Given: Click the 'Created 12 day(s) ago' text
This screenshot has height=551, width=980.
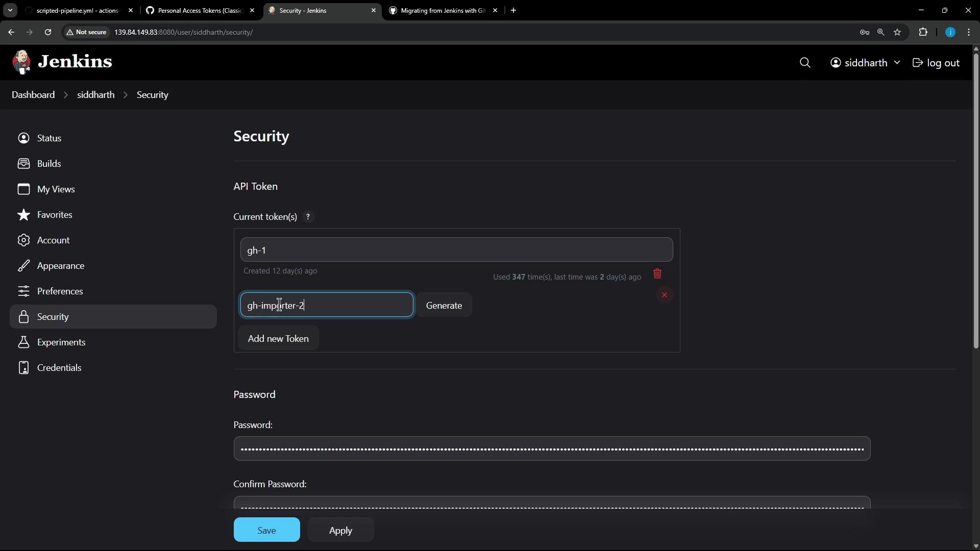Looking at the screenshot, I should click(280, 271).
